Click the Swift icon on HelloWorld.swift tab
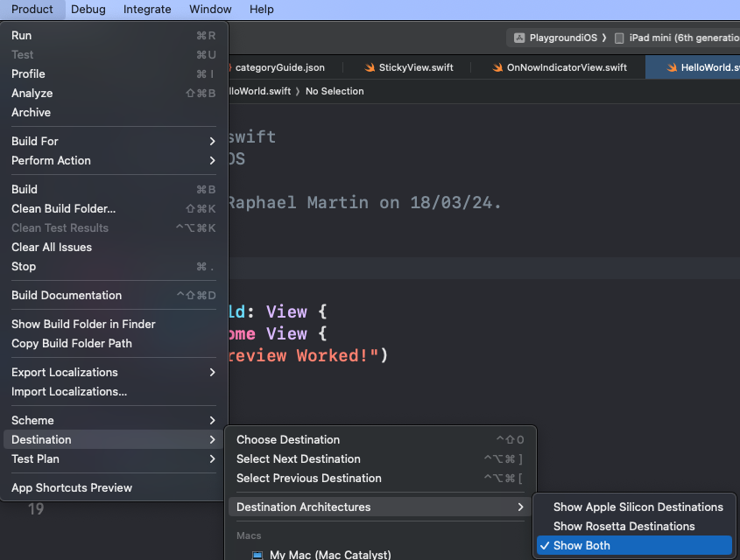The height and width of the screenshot is (560, 740). pyautogui.click(x=672, y=67)
